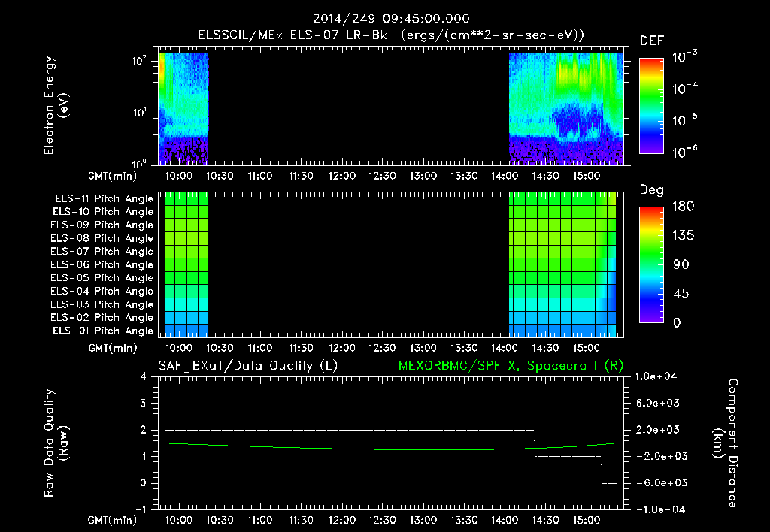Click the ELS-03 Pitch Angle row label
The image size is (770, 532).
click(x=102, y=304)
